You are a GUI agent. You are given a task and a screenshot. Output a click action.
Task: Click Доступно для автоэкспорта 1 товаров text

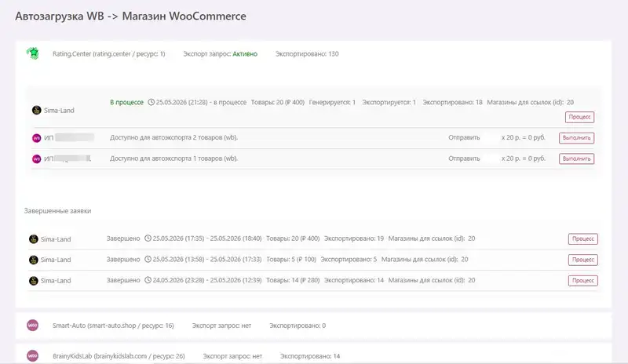point(173,158)
